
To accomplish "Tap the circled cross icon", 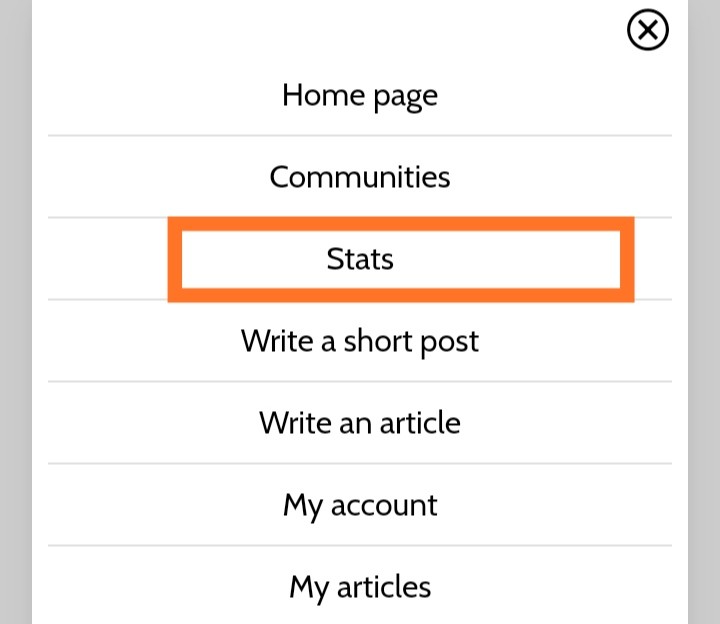I will (x=647, y=30).
